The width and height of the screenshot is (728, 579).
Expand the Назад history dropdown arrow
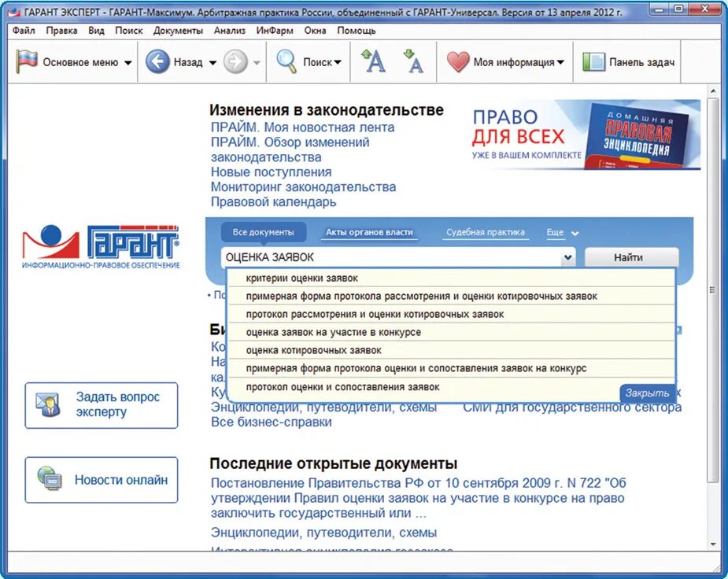pos(212,63)
